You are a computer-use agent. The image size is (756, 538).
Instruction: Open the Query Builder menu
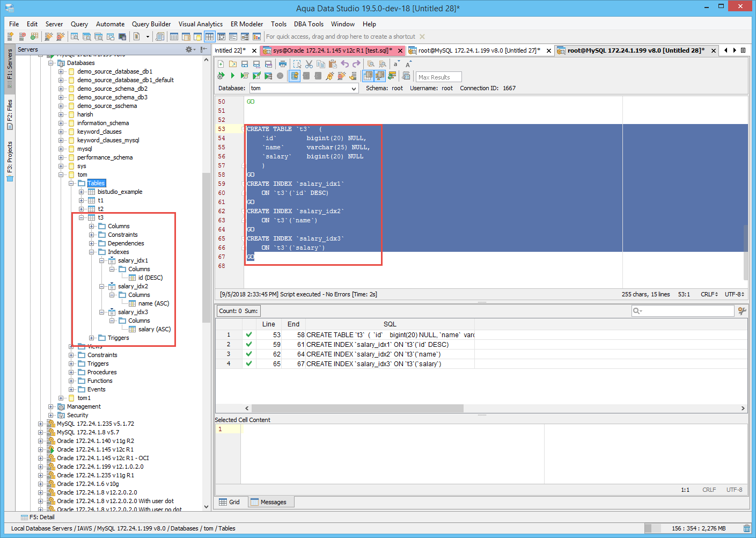151,24
